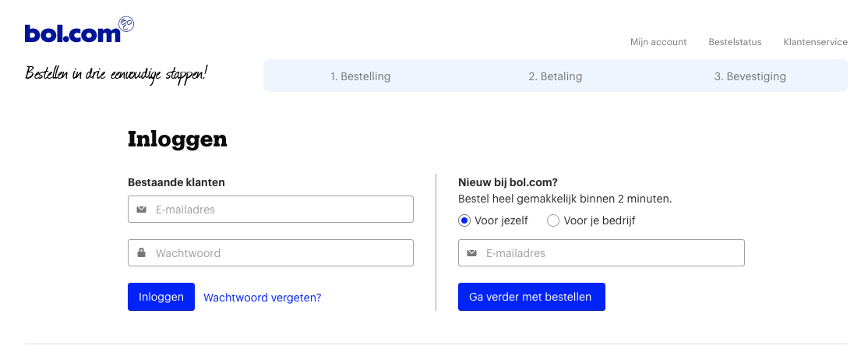Follow the 'Wachtwoord vergeten?' link

point(262,297)
